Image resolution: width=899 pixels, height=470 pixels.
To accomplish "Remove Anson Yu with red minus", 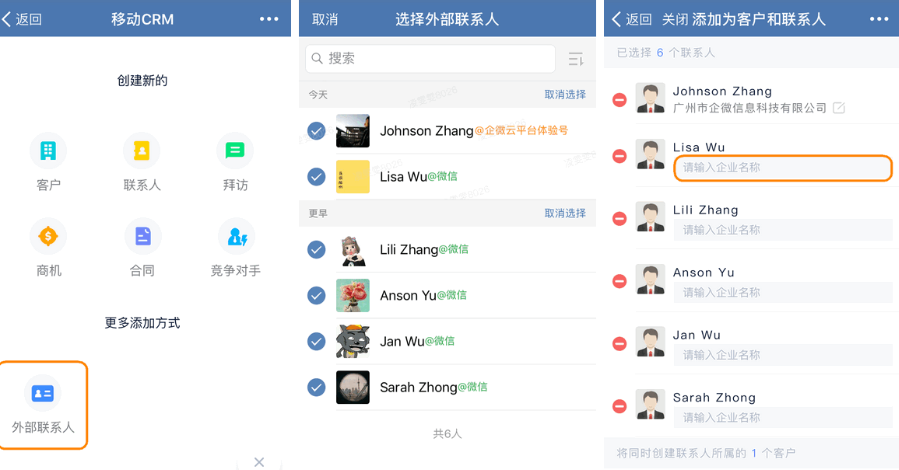I will [x=619, y=281].
